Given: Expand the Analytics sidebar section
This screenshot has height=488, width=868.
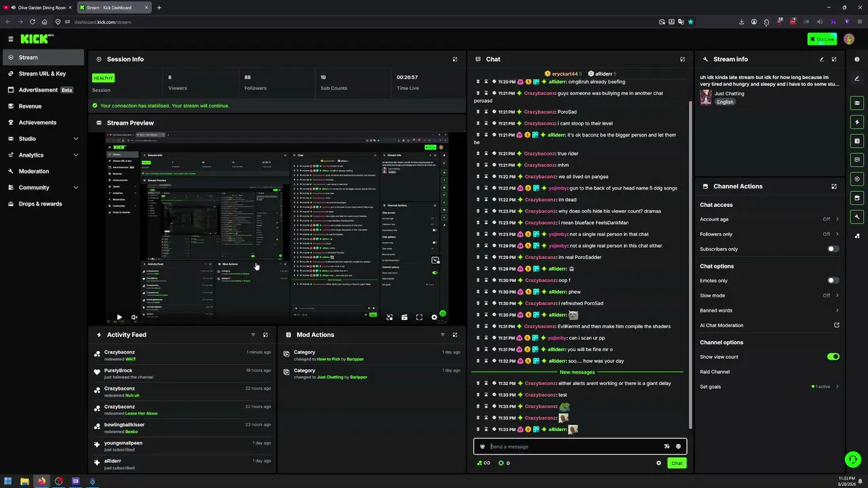Looking at the screenshot, I should click(x=43, y=155).
